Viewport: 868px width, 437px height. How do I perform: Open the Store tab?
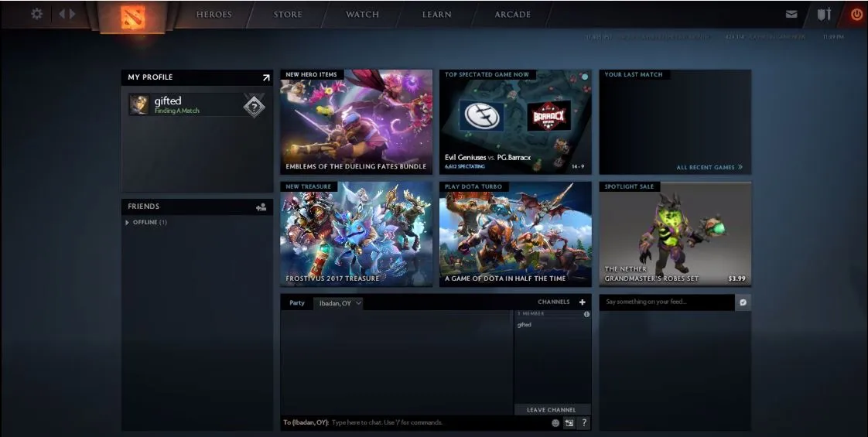tap(288, 15)
